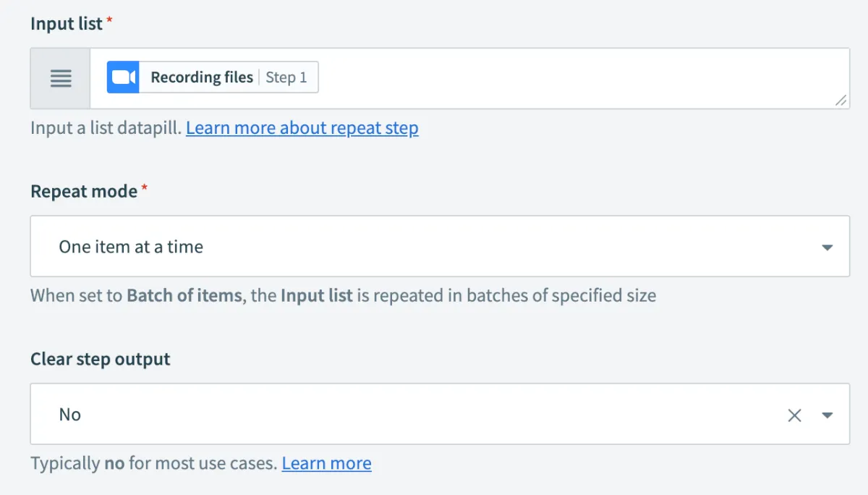Click the "No" value in Clear step output
The width and height of the screenshot is (868, 495).
pyautogui.click(x=70, y=415)
